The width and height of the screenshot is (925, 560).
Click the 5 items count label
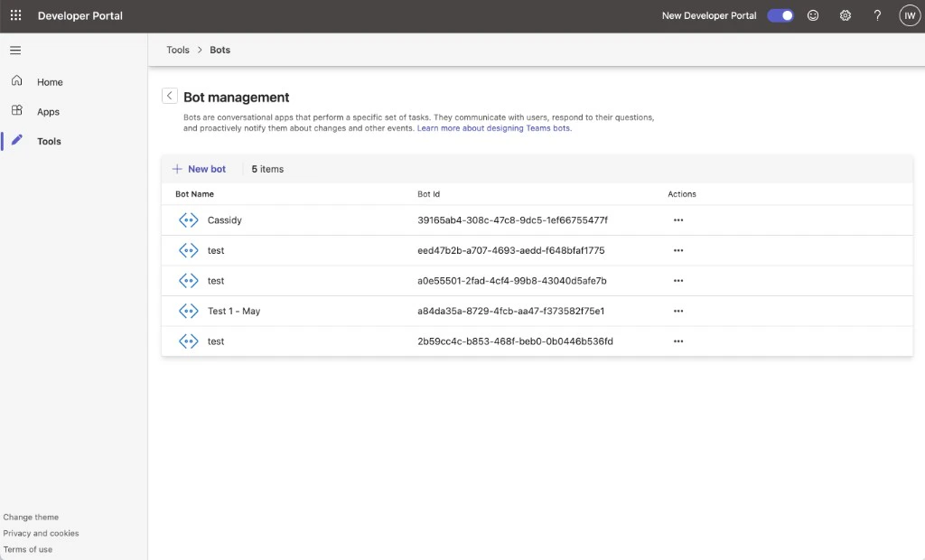(267, 169)
